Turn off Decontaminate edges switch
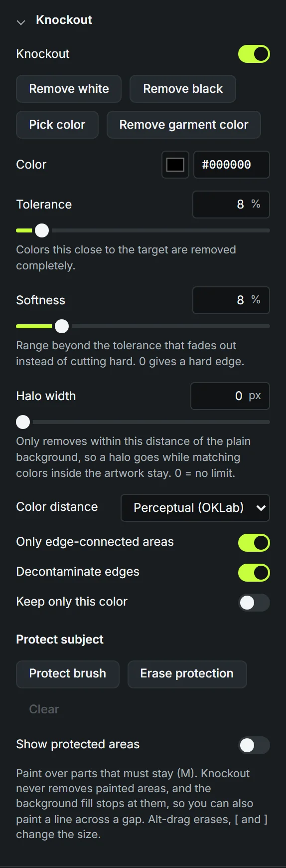 point(254,573)
